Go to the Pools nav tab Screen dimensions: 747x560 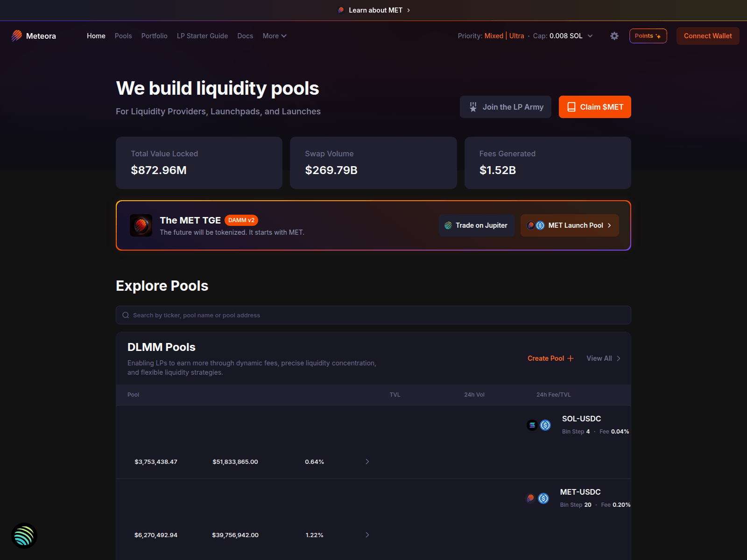click(123, 36)
